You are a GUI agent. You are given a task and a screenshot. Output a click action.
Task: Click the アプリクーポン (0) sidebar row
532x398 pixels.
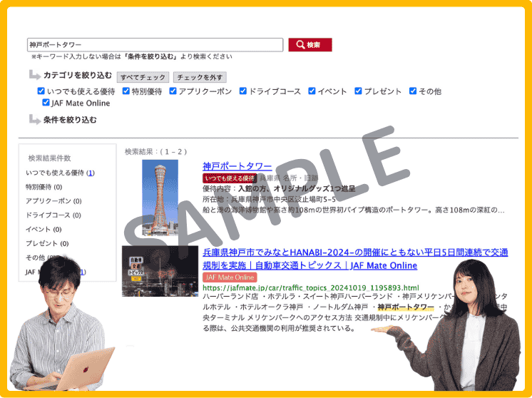(x=53, y=201)
